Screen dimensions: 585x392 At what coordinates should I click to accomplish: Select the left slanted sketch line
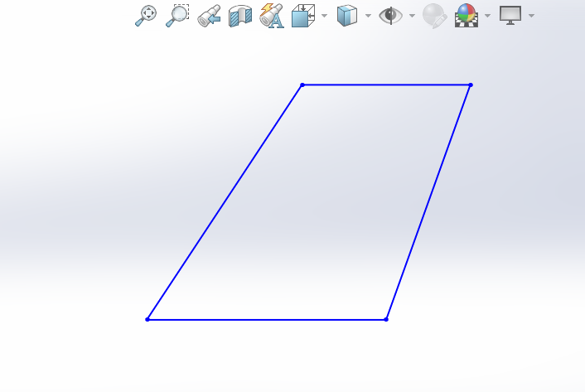click(225, 202)
